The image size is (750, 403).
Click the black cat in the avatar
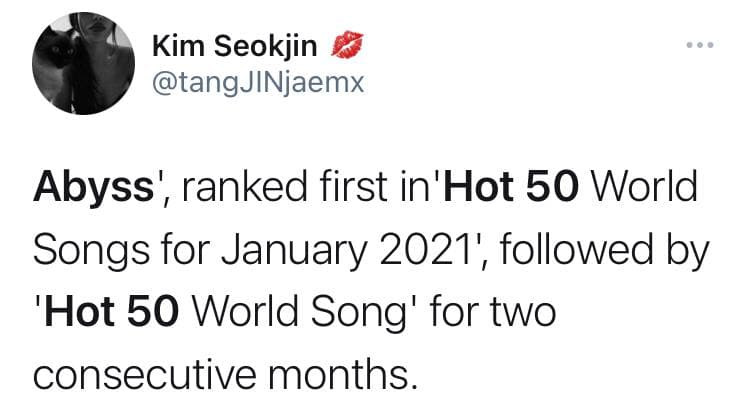[x=58, y=67]
